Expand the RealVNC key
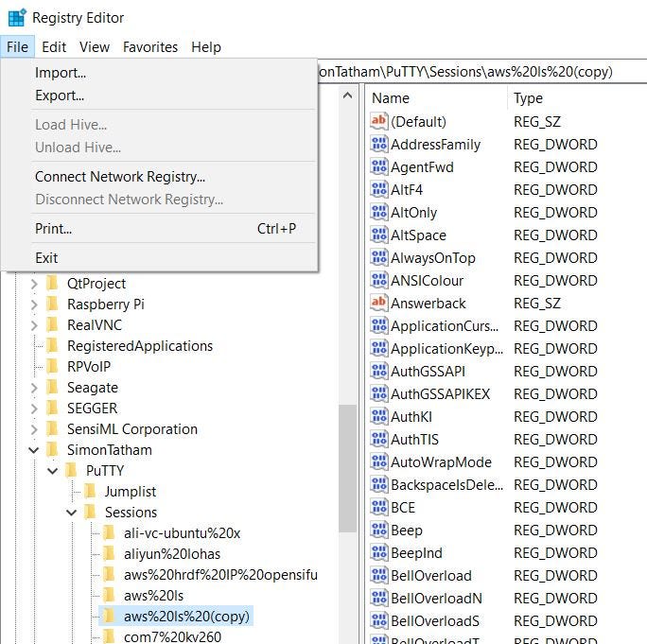This screenshot has height=644, width=647. pyautogui.click(x=34, y=325)
